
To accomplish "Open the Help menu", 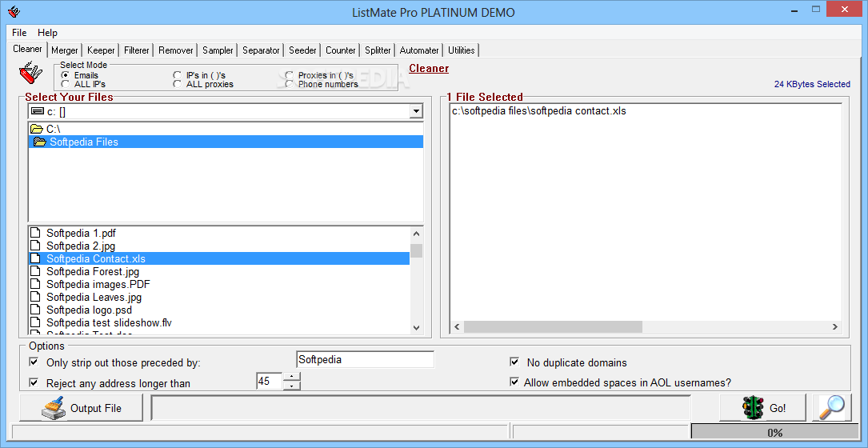I will 48,33.
